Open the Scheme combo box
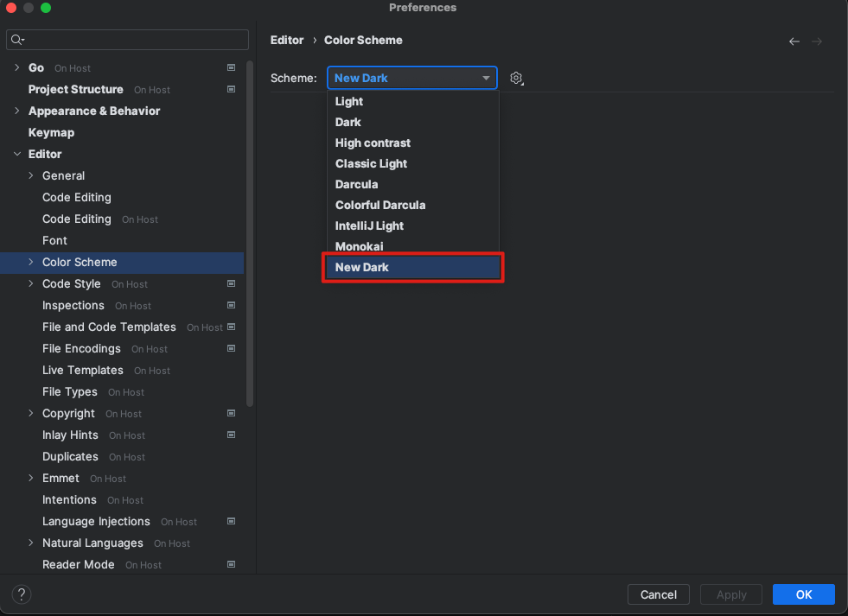 pos(411,78)
